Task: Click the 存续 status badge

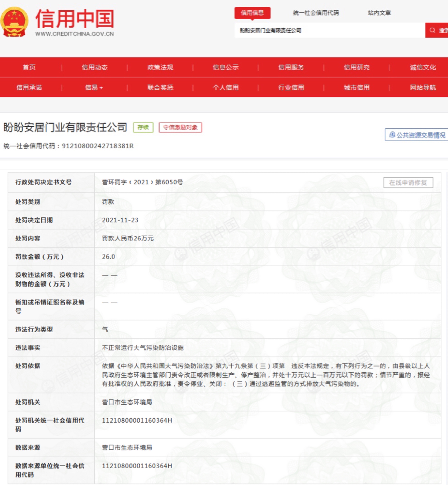Action: [x=143, y=127]
